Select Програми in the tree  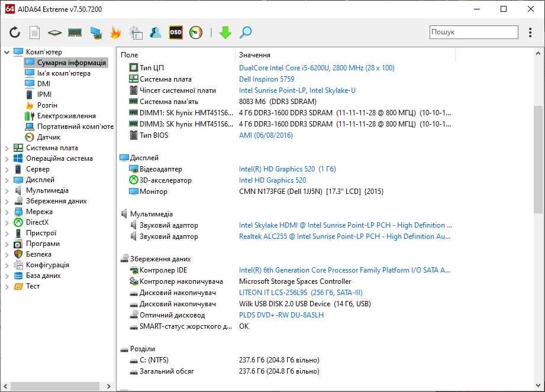point(43,244)
